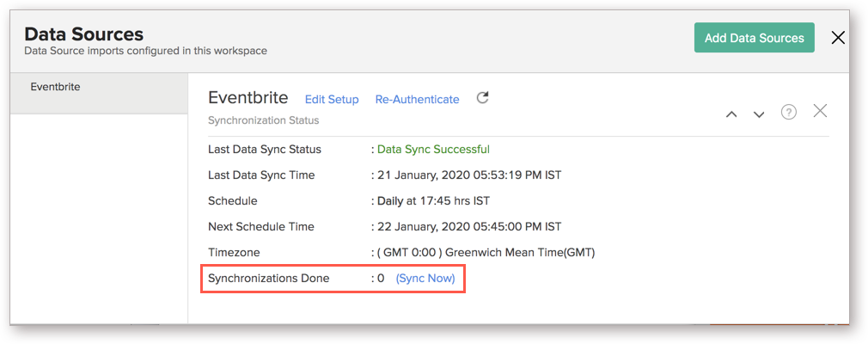Click the Last Data Sync Status label
868x344 pixels.
pyautogui.click(x=265, y=149)
